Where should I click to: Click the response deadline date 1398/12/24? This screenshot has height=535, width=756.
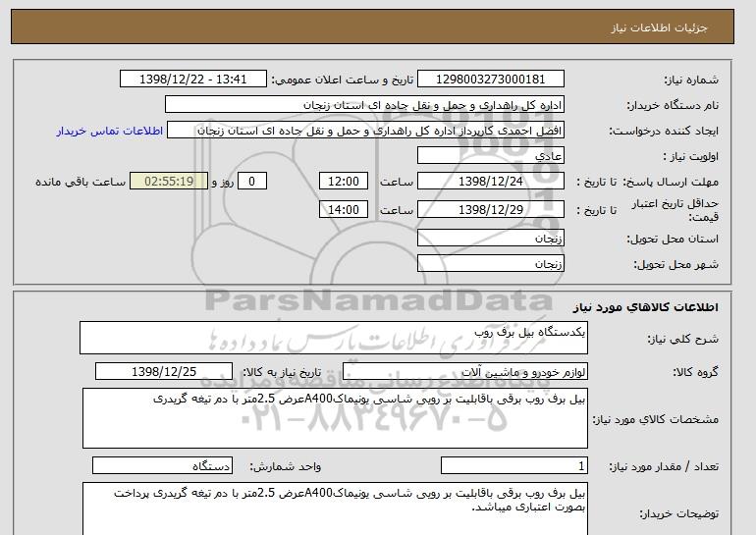490,182
